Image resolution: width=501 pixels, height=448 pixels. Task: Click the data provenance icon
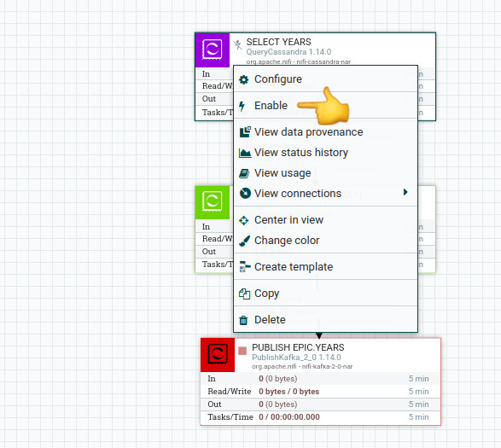point(245,132)
